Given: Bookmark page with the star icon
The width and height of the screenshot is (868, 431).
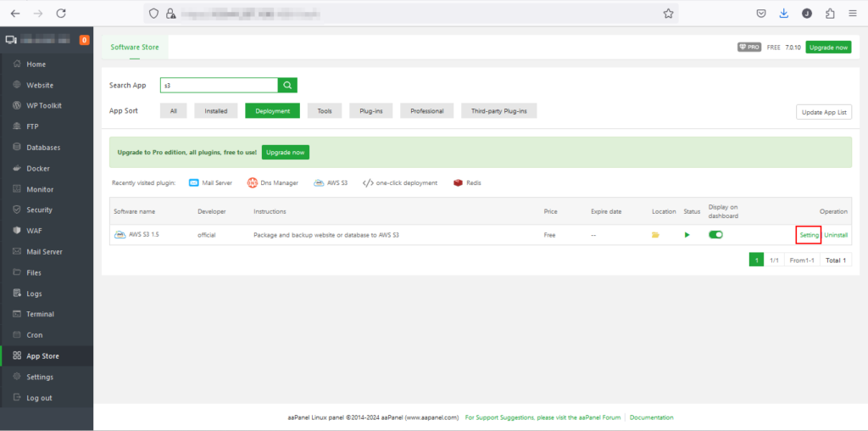Looking at the screenshot, I should (x=668, y=14).
